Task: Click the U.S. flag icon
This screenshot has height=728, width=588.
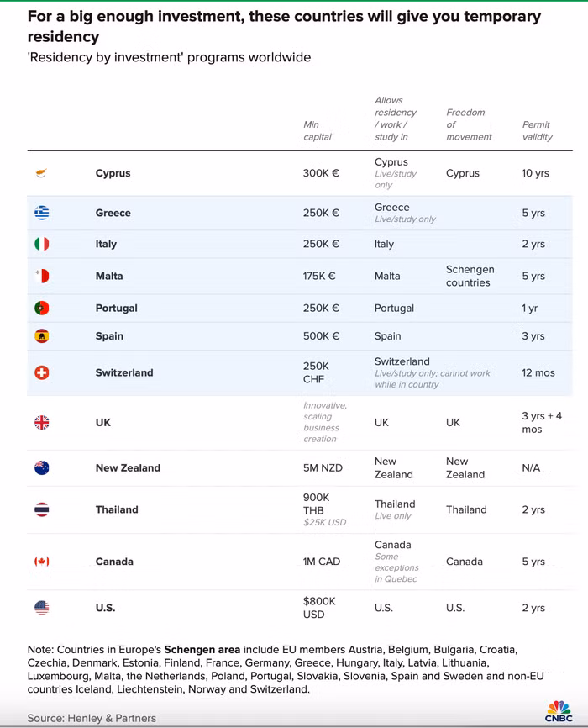Action: [x=41, y=607]
